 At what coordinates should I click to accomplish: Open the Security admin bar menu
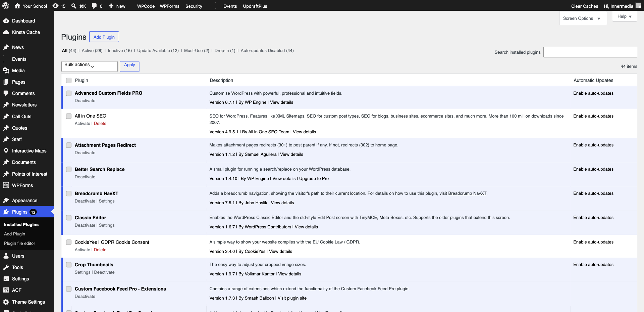coord(194,6)
